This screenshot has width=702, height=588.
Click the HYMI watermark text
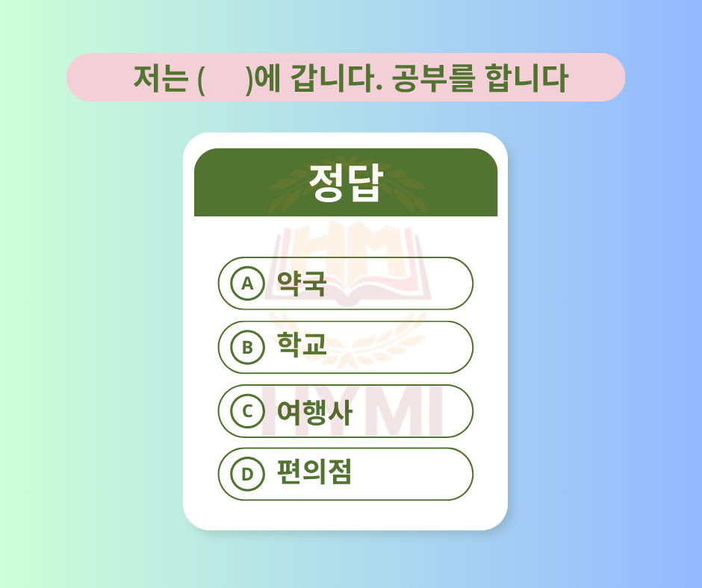[352, 411]
